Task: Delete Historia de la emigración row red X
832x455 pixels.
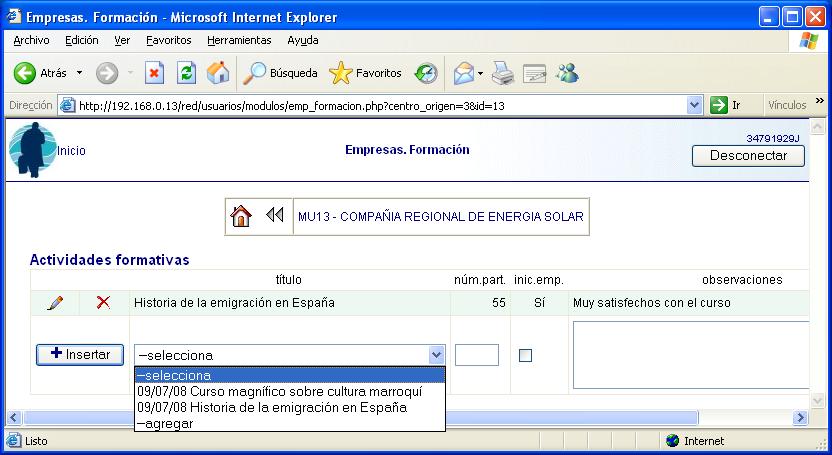Action: coord(103,302)
